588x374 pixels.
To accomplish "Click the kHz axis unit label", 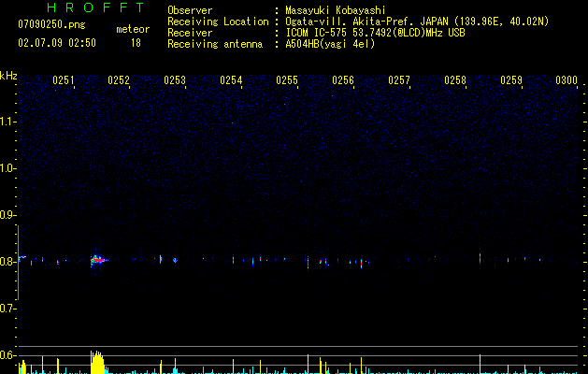I will [x=8, y=76].
